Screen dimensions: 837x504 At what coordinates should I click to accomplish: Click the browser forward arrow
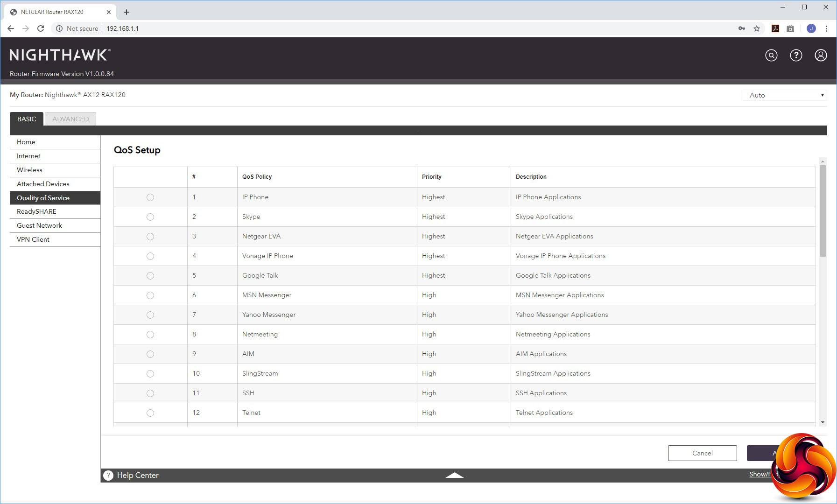coord(26,28)
